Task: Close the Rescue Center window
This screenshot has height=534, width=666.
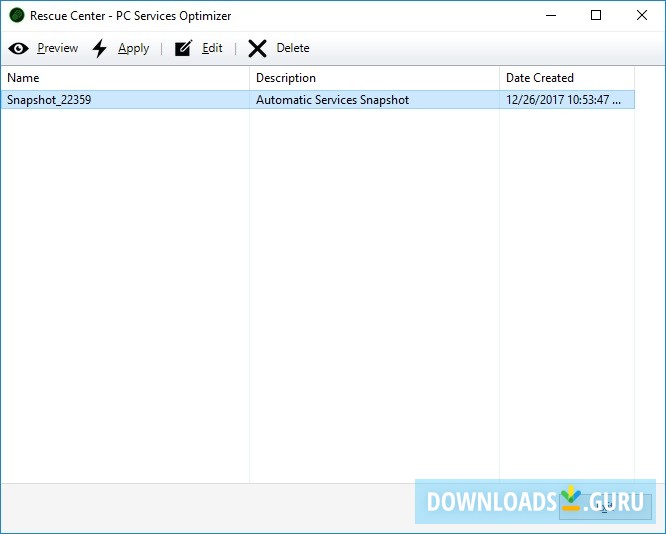Action: point(642,16)
